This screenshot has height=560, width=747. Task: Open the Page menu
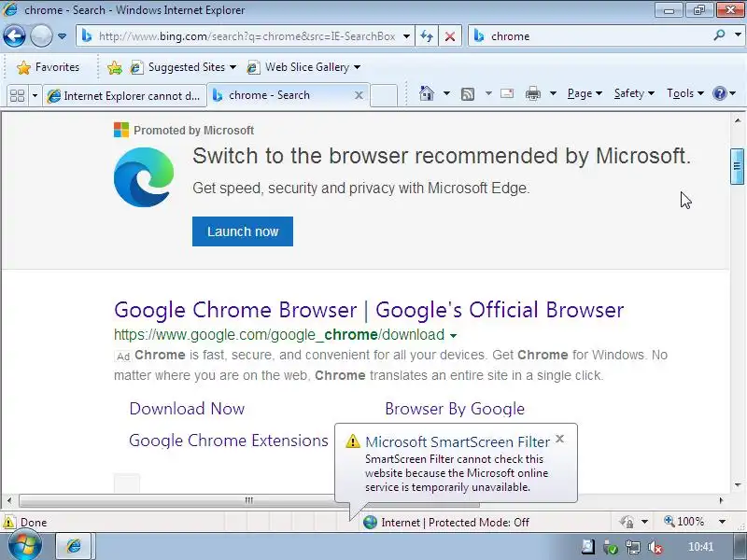coord(585,93)
